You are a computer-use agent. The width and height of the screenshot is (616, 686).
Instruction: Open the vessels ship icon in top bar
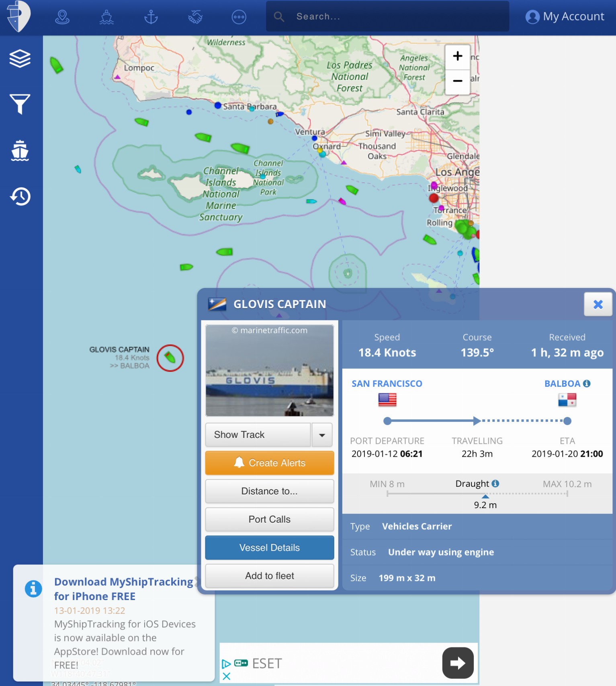(106, 17)
